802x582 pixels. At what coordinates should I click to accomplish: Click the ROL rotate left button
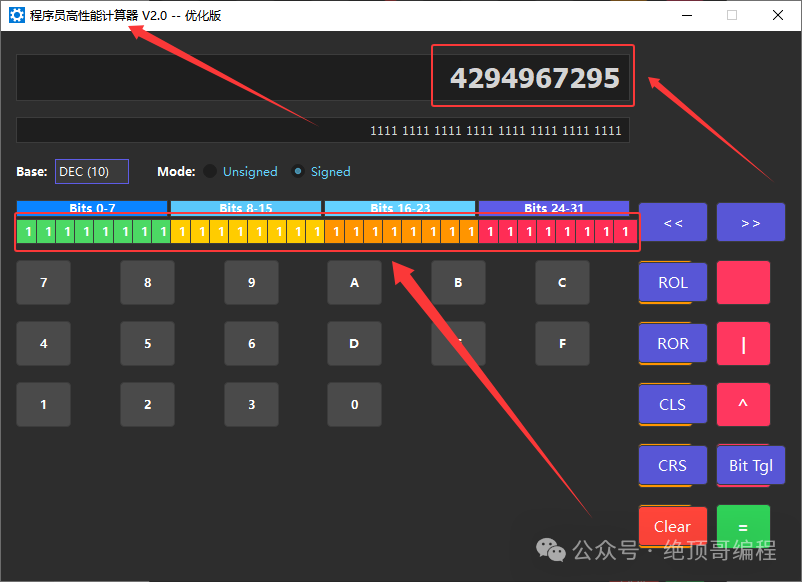(x=673, y=282)
